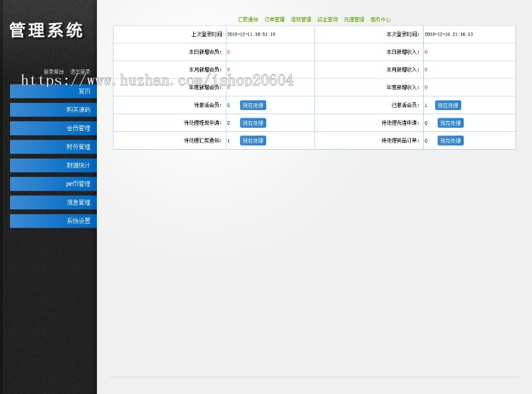Click 现在处理 button for 待处理提现申请
532x394 pixels.
(x=253, y=123)
